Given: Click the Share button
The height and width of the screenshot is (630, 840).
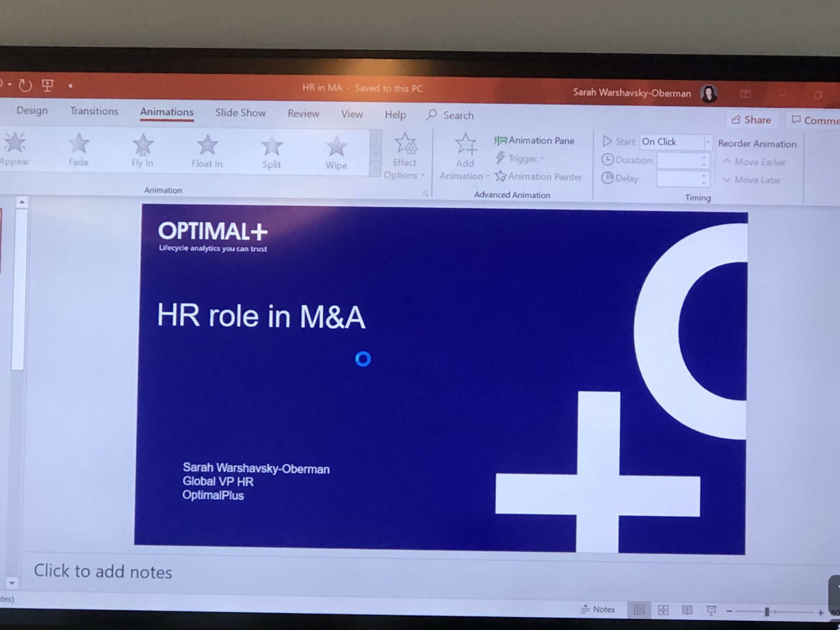Looking at the screenshot, I should pyautogui.click(x=752, y=120).
